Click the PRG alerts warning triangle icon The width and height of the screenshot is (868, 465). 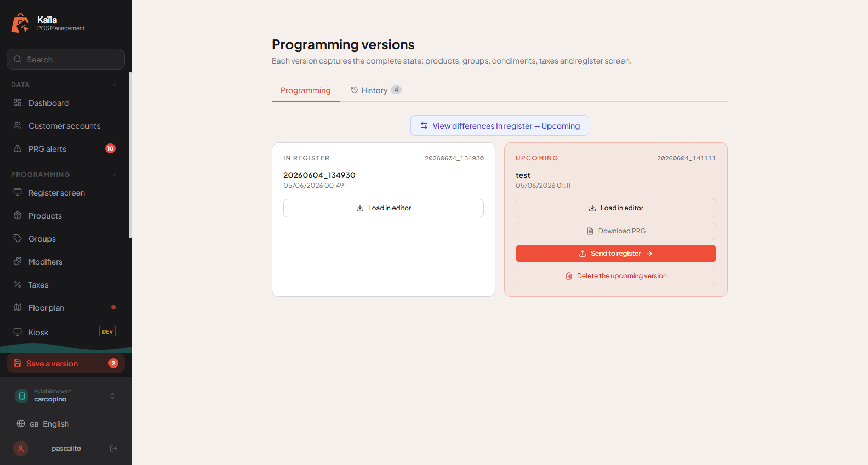tap(18, 148)
